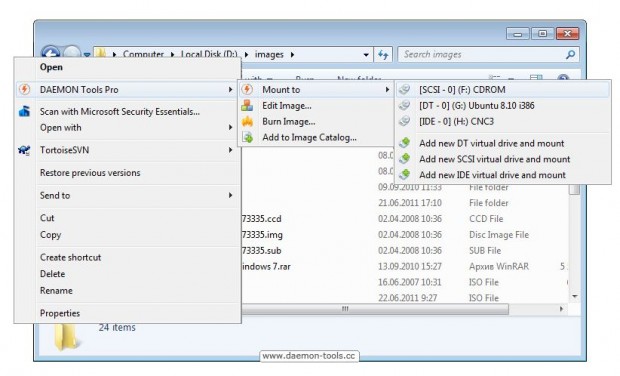Mount to [SCSI - 0] (F:) CDROM

coord(503,90)
